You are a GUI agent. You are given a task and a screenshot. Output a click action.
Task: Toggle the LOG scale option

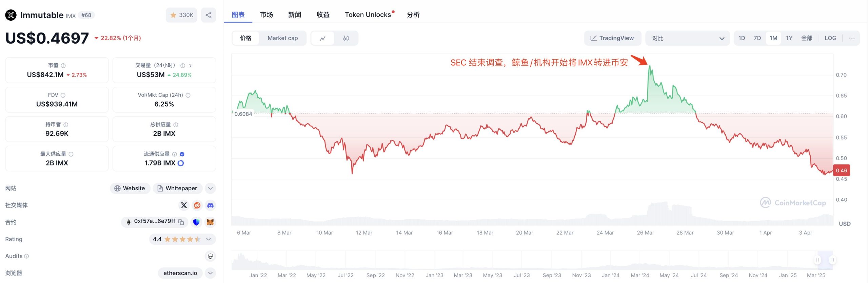tap(830, 38)
